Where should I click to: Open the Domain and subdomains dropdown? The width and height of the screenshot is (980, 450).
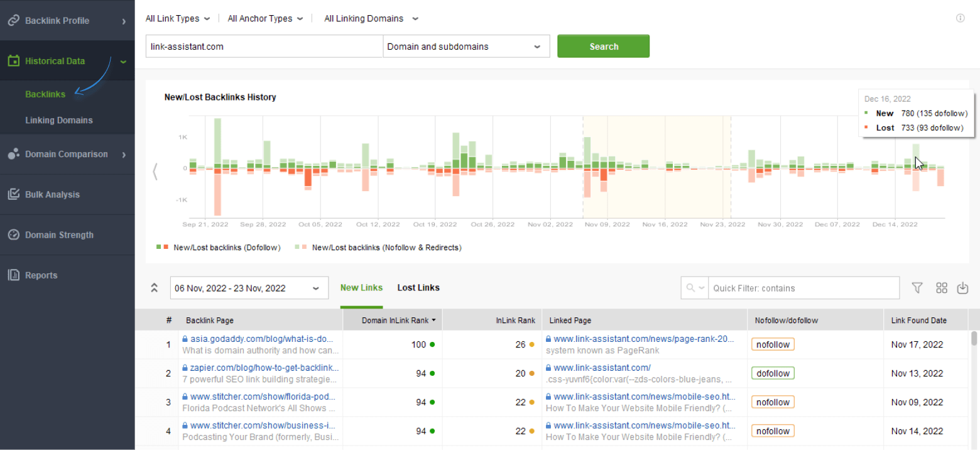click(x=466, y=47)
